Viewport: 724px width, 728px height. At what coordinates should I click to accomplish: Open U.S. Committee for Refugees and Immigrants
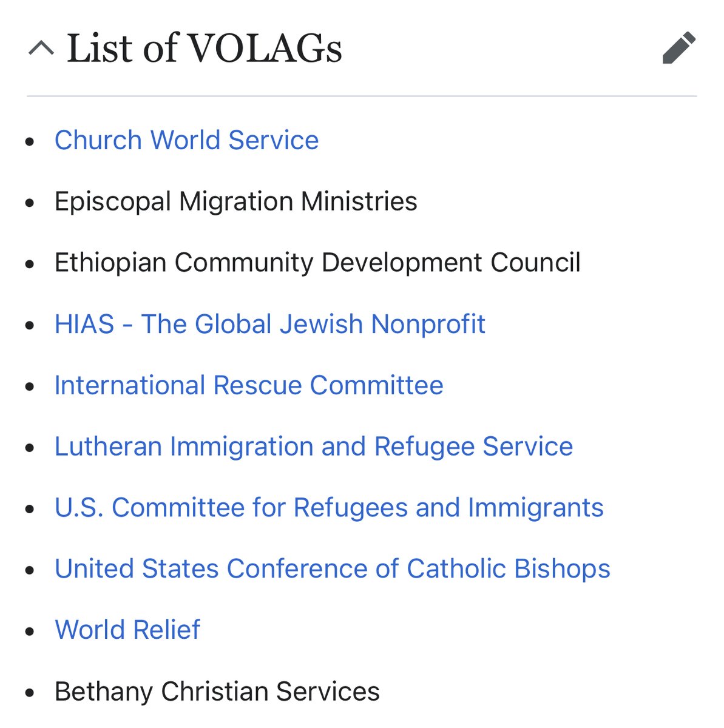point(328,508)
